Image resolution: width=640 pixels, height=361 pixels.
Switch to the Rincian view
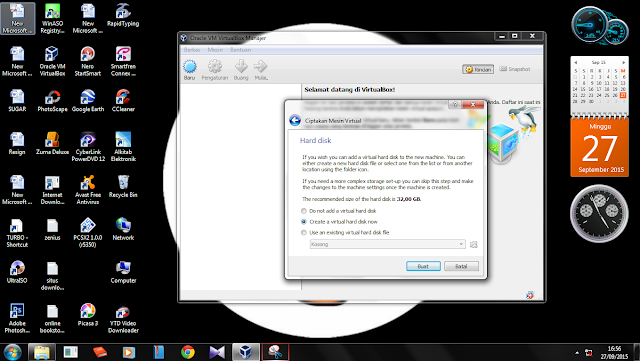pos(478,69)
